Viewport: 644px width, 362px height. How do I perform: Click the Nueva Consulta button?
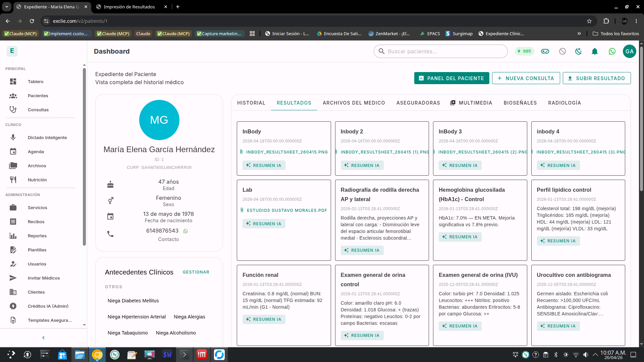pyautogui.click(x=526, y=78)
